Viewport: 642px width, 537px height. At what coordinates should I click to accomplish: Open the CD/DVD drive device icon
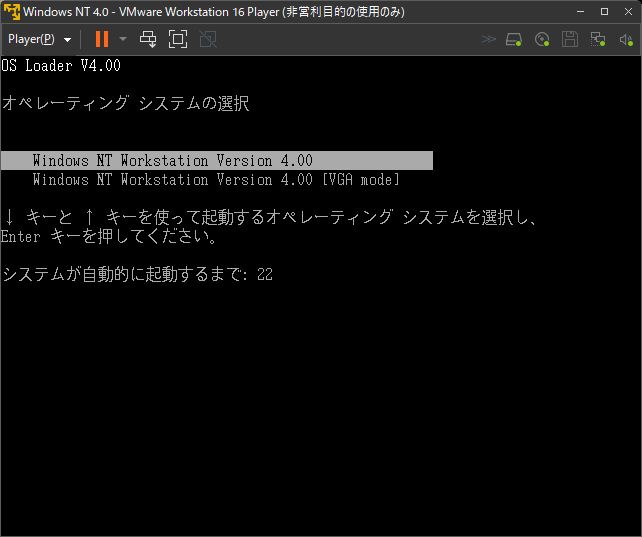click(542, 40)
